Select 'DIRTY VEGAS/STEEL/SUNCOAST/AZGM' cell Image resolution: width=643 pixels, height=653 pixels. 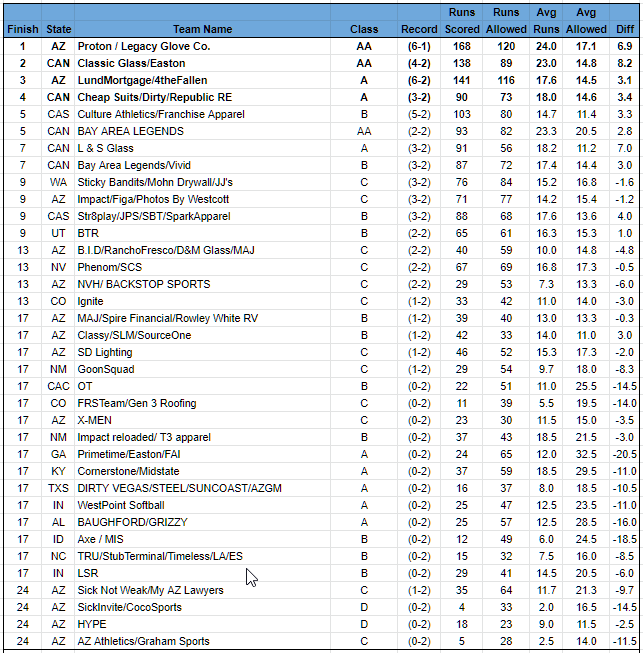point(202,489)
